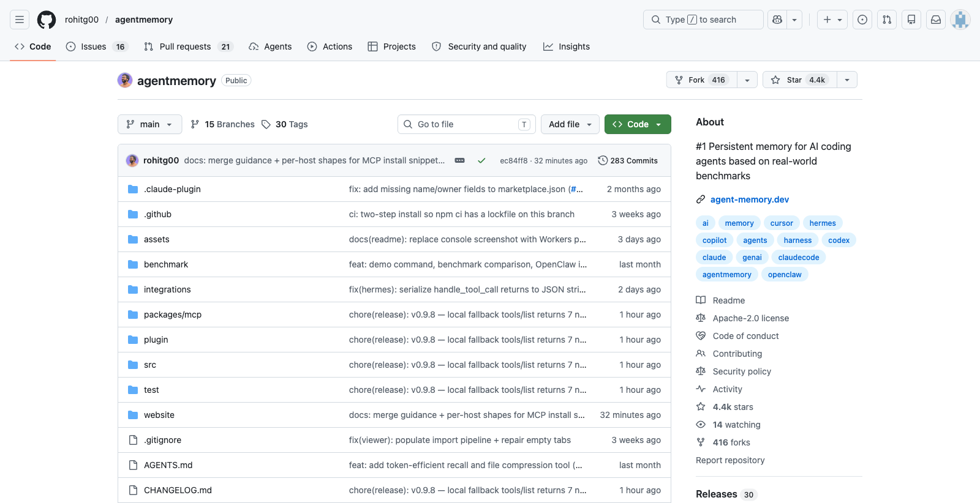Viewport: 980px width, 503px height.
Task: Open the website folder name
Action: 159,415
